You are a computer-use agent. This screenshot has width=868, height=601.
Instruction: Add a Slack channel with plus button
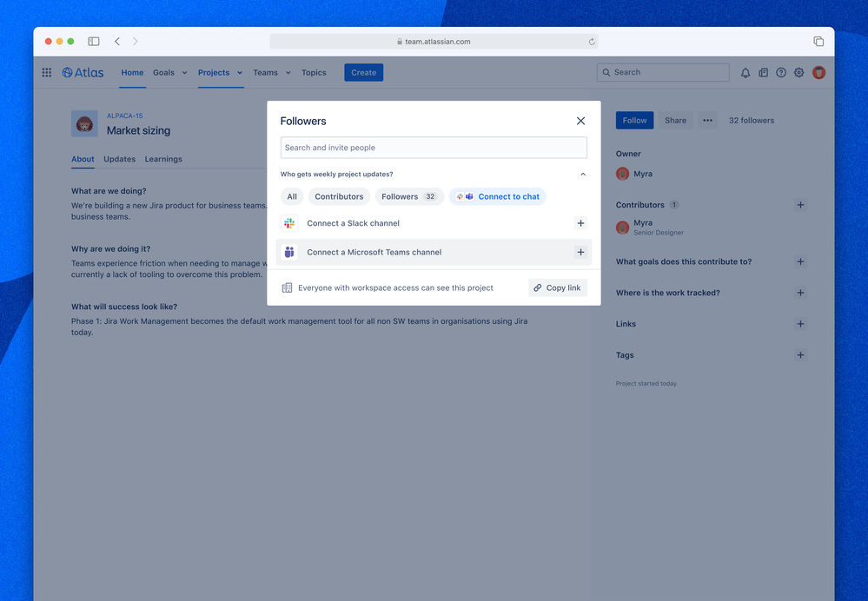point(580,223)
